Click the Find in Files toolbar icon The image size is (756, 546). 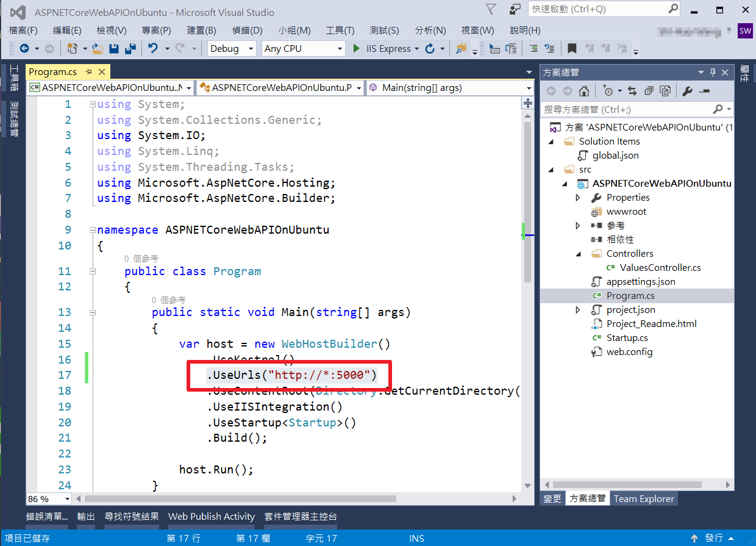pos(460,49)
